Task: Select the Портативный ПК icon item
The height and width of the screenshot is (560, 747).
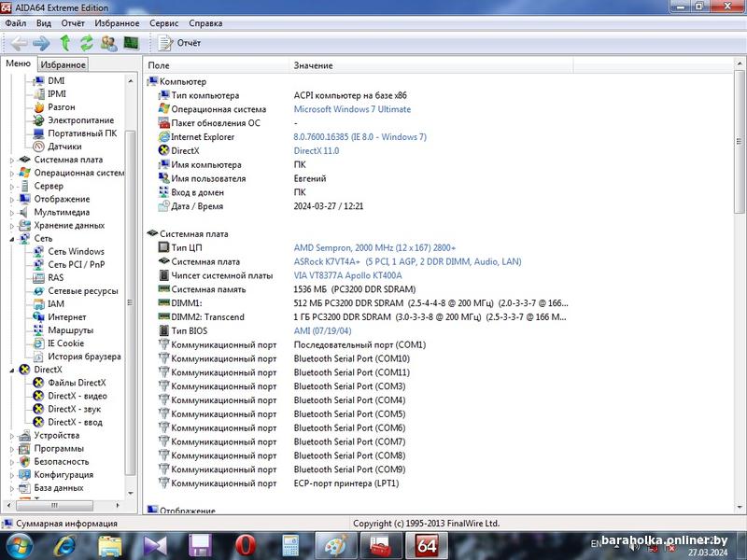Action: click(x=38, y=133)
